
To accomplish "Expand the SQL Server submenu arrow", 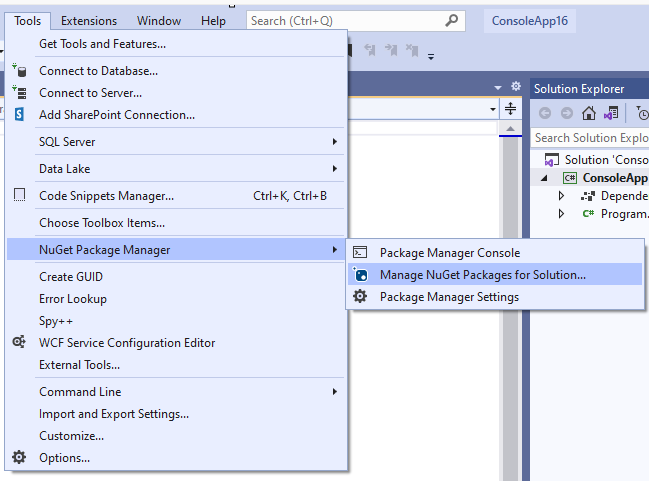I will tap(334, 142).
